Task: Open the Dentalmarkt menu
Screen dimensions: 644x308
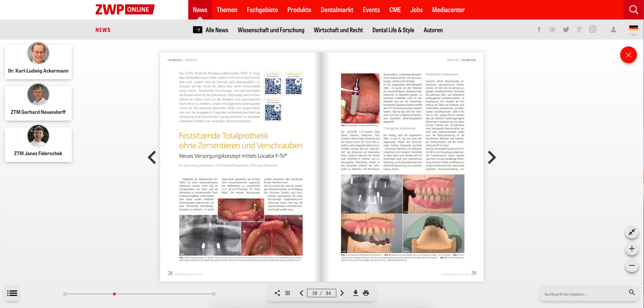Action: (x=337, y=10)
